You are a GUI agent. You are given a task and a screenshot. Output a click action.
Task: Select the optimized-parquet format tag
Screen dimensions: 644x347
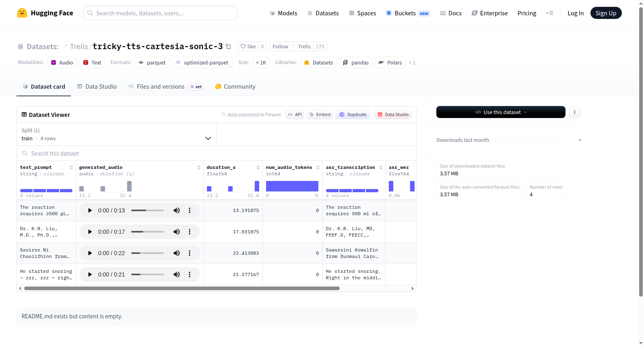coord(202,62)
